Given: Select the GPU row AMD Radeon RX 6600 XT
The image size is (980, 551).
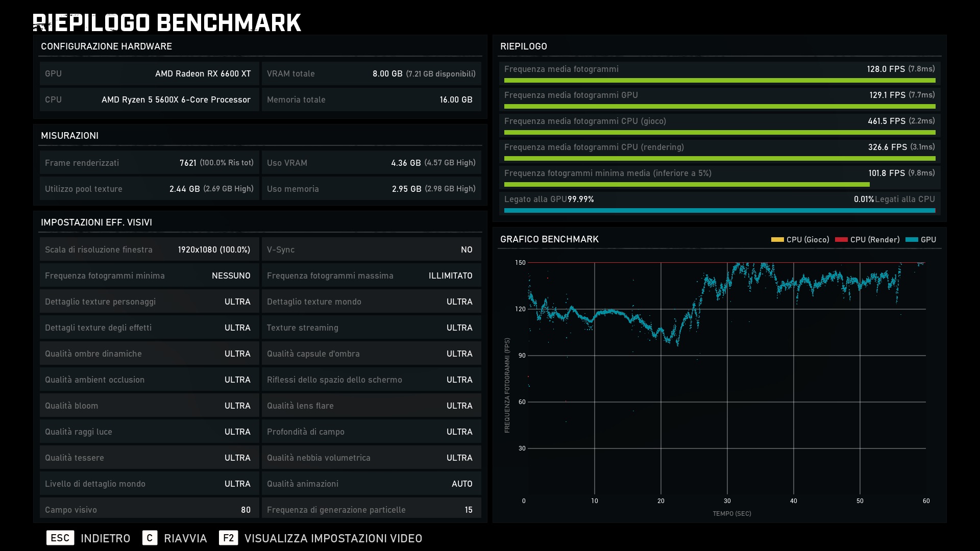Looking at the screenshot, I should pyautogui.click(x=150, y=73).
